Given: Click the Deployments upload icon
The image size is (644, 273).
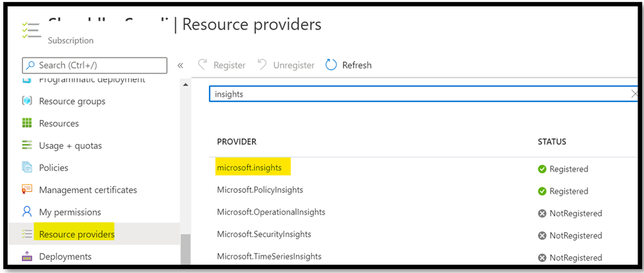Looking at the screenshot, I should click(x=27, y=256).
